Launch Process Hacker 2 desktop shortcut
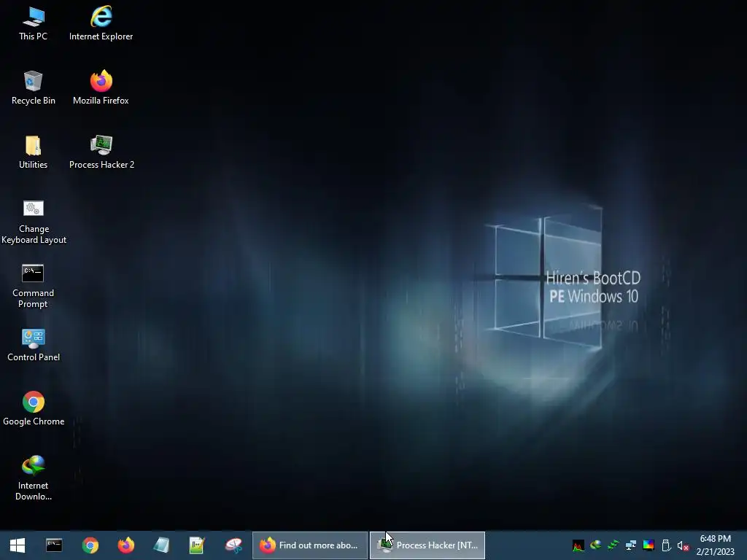The height and width of the screenshot is (560, 747). 101,152
